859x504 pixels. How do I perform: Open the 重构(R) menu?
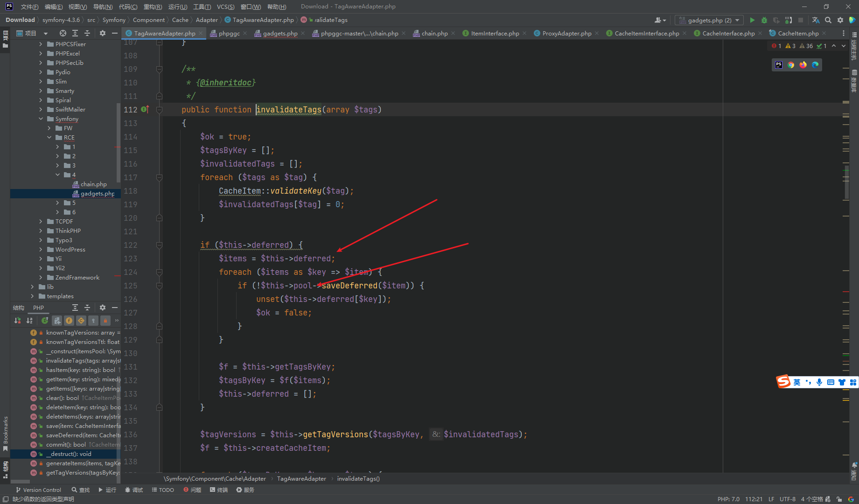pyautogui.click(x=153, y=7)
